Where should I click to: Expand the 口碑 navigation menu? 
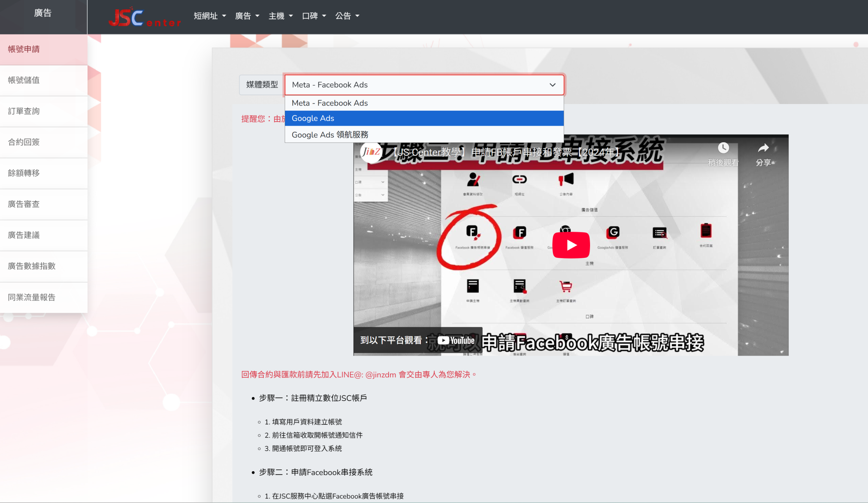click(x=314, y=16)
